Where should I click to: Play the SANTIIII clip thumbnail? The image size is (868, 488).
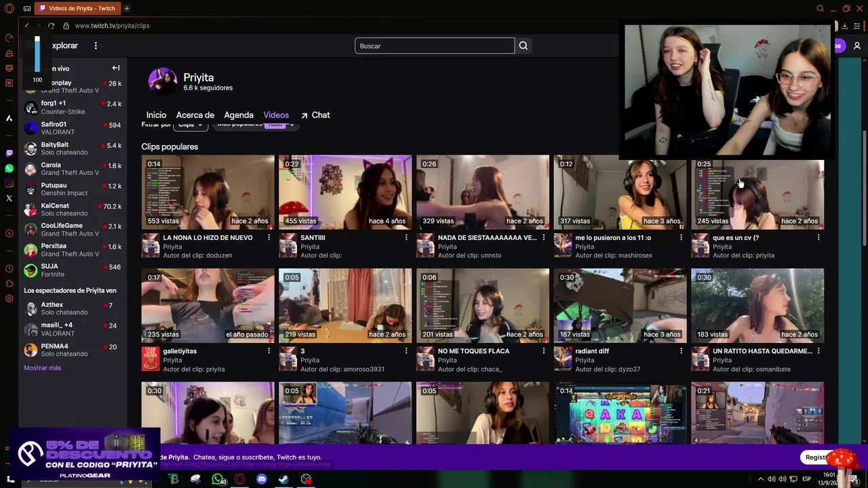[x=345, y=192]
